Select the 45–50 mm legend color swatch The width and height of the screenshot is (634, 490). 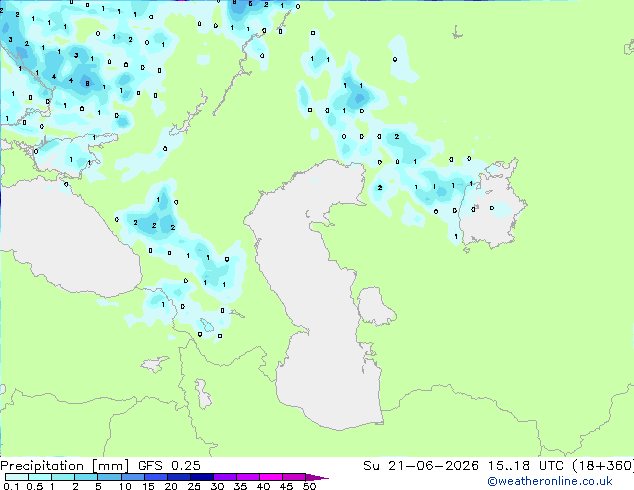click(x=294, y=477)
